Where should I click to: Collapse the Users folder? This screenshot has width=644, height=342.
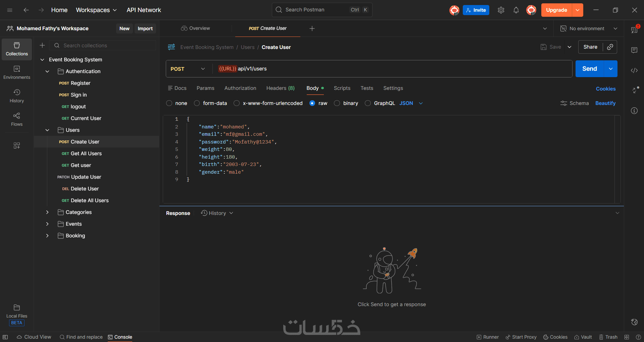(x=47, y=130)
